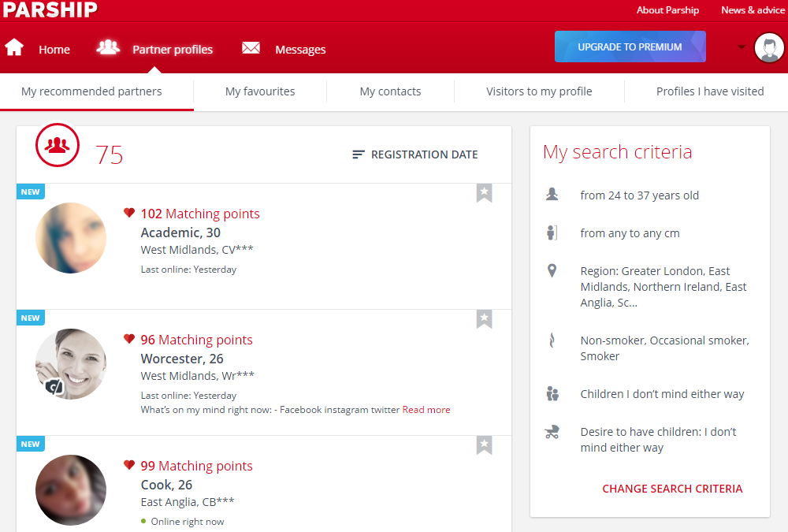Click Read more on Worcester profile
The height and width of the screenshot is (532, 788).
[426, 410]
